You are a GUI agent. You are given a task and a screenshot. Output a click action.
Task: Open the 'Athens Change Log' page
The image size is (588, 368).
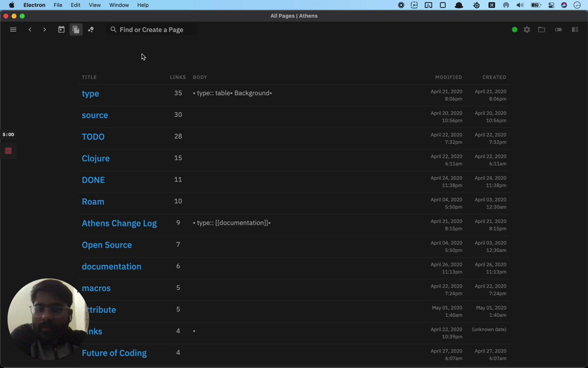(x=119, y=223)
